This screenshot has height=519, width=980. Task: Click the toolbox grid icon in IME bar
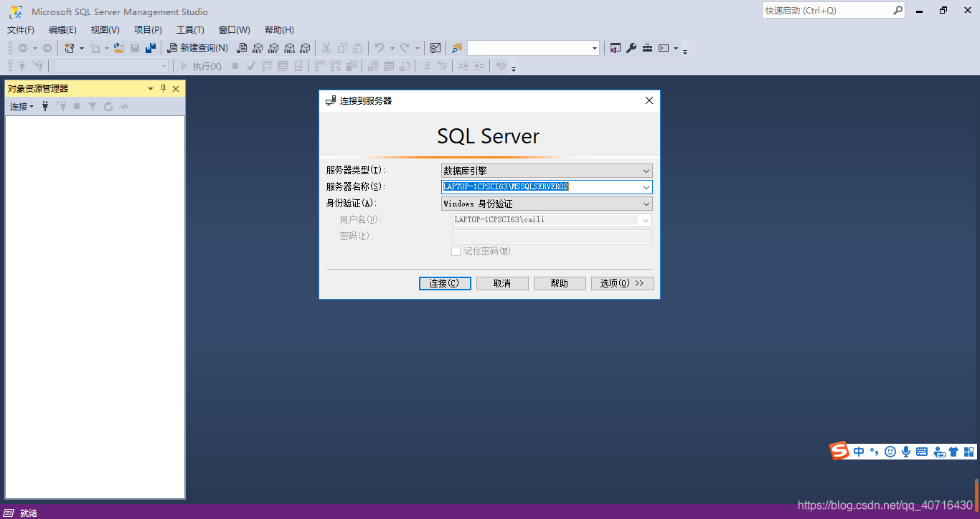[969, 452]
